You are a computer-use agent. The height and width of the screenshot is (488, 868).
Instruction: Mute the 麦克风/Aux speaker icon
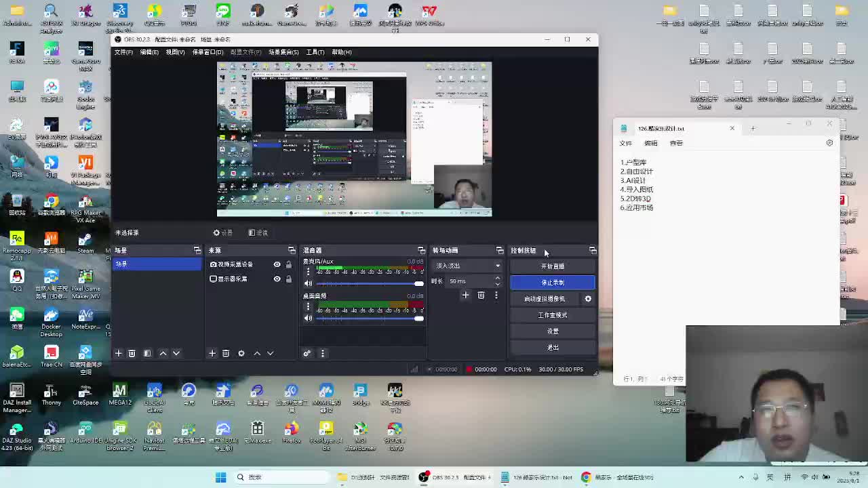tap(308, 283)
